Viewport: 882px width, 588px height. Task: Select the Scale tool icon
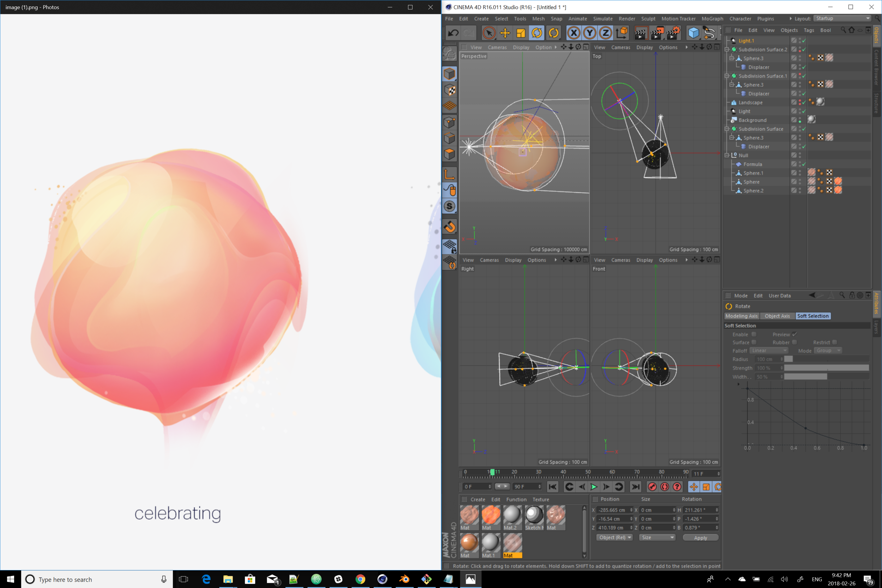[521, 33]
